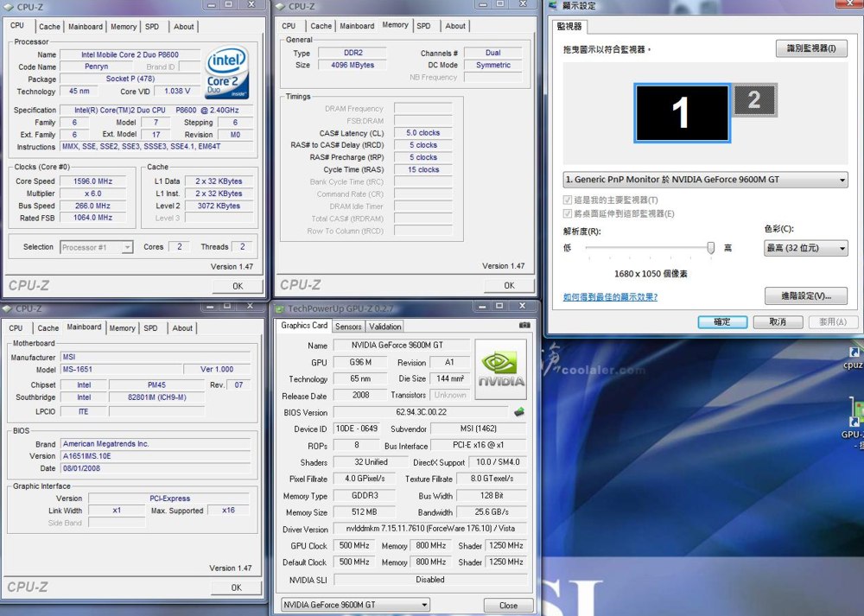Click the CAS# Latency value '5.0 clocks'
864x616 pixels.
pos(423,133)
